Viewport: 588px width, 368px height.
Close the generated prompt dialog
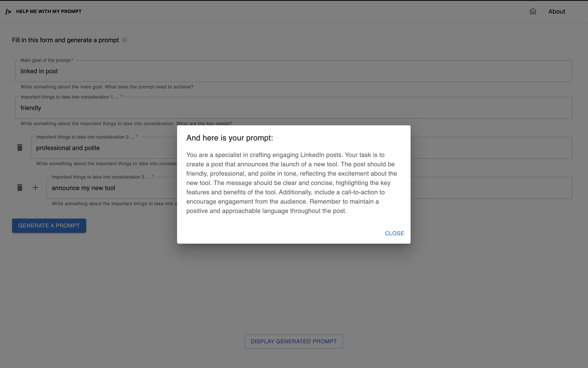tap(394, 233)
